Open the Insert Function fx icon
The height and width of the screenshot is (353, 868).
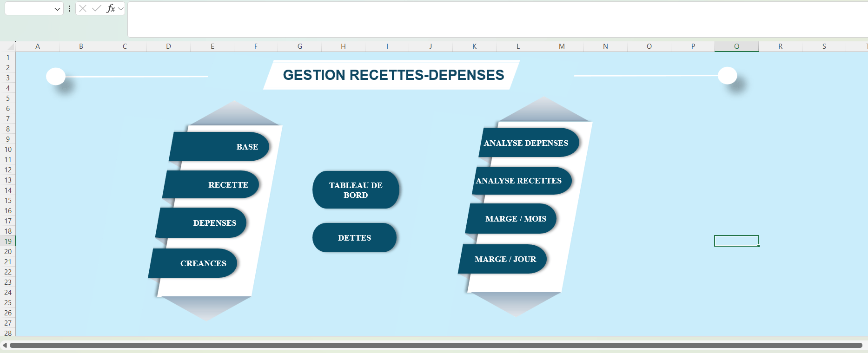(x=111, y=8)
